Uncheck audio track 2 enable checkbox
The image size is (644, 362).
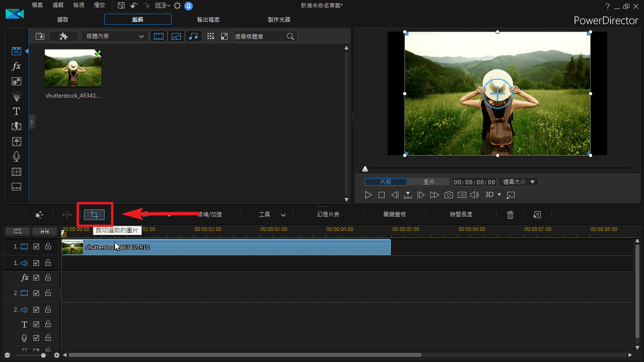(x=36, y=310)
